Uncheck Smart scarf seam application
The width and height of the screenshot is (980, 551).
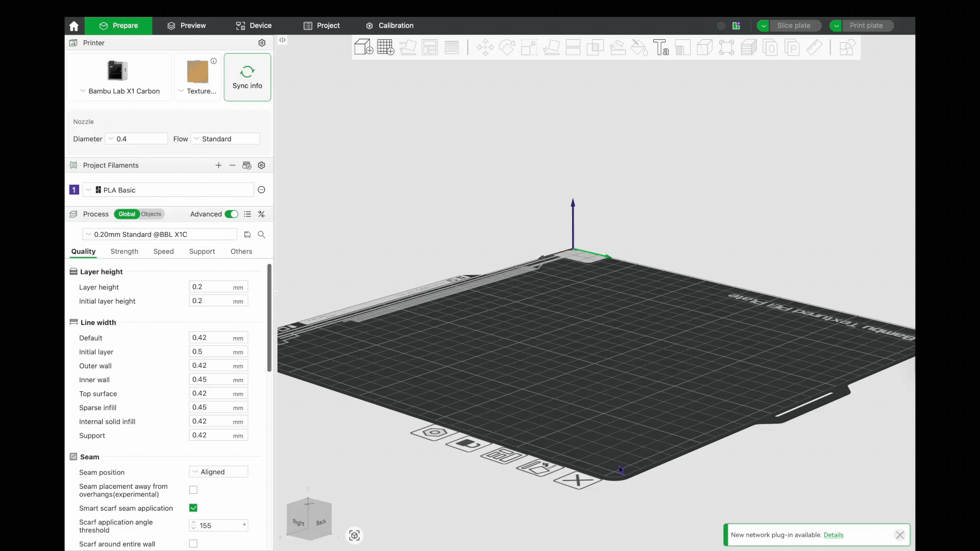(193, 508)
